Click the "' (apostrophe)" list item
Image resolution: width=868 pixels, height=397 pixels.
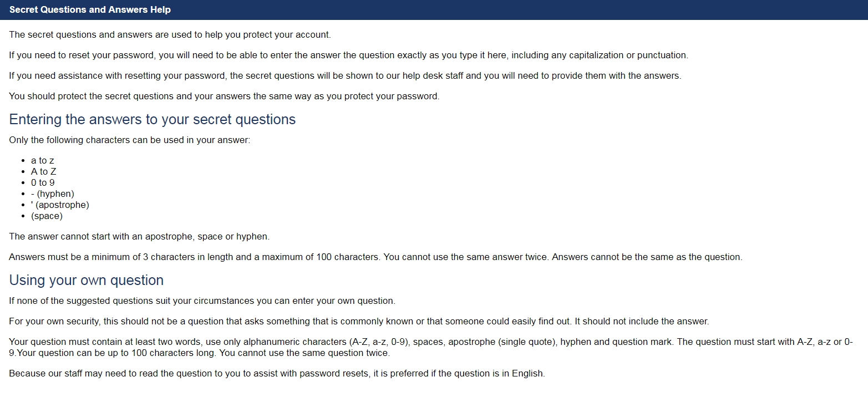pos(60,205)
